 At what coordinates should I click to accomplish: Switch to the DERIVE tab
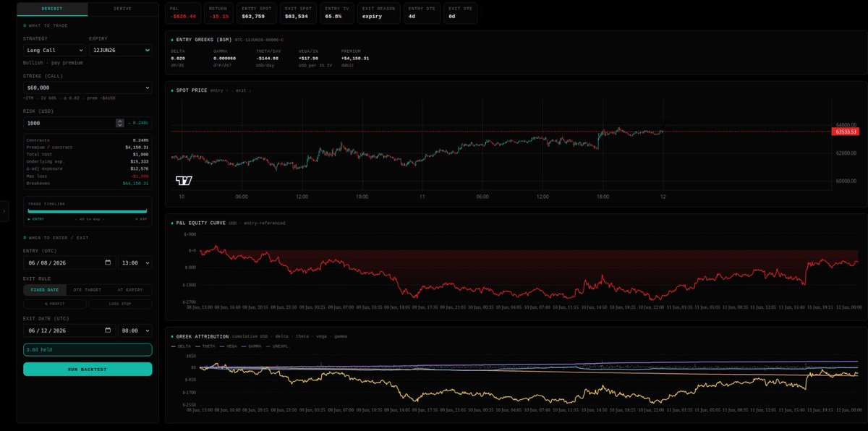(123, 9)
